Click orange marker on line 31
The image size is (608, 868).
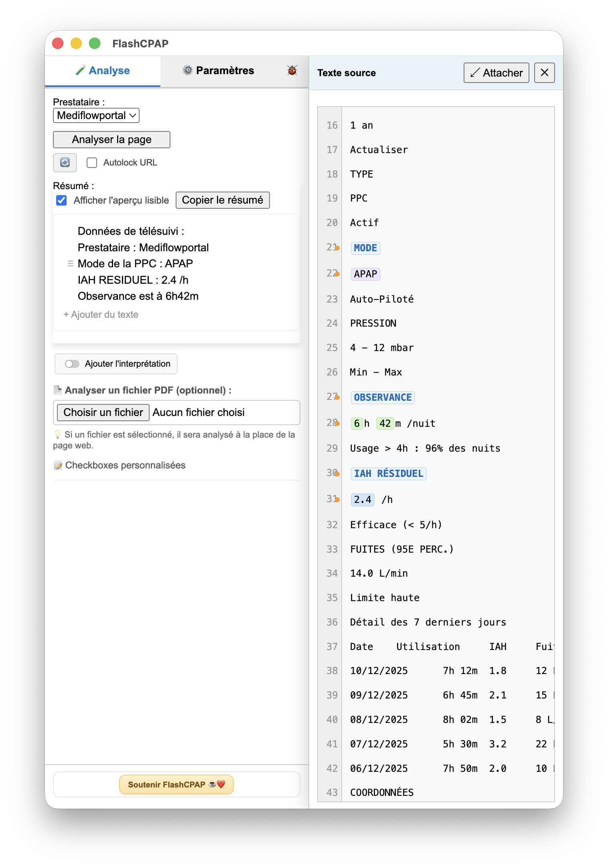click(x=337, y=500)
